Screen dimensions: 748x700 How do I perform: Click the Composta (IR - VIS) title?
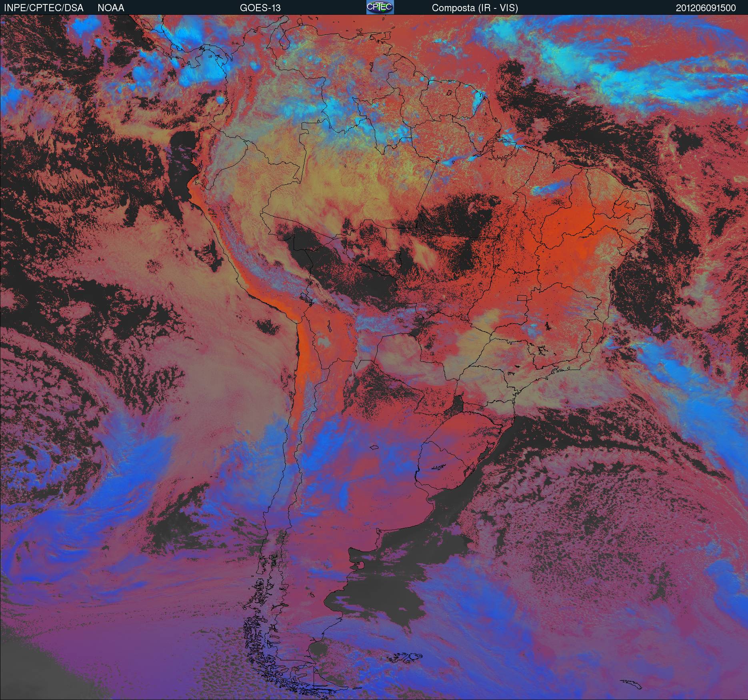tap(475, 8)
